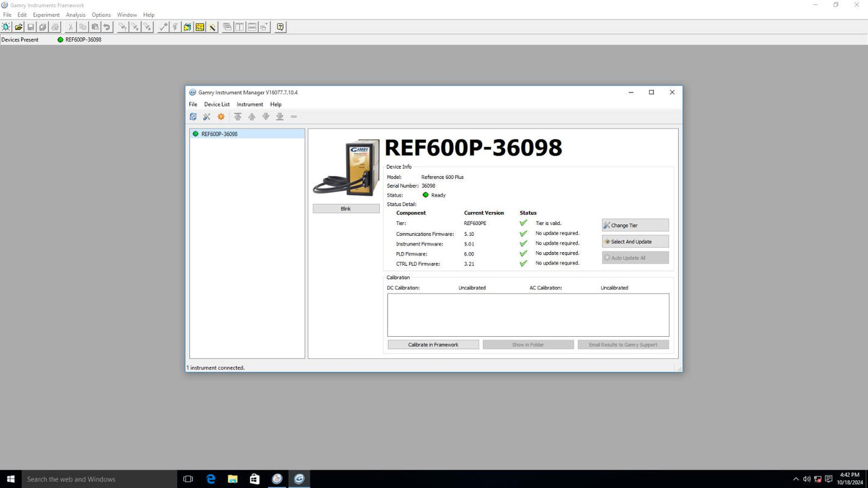This screenshot has width=868, height=488.
Task: Open the Window menu
Action: pos(127,15)
